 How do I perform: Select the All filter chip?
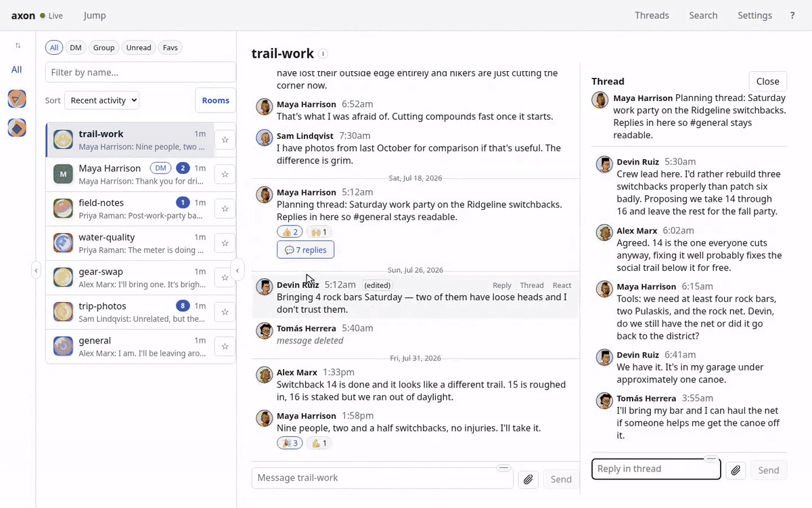click(x=54, y=47)
